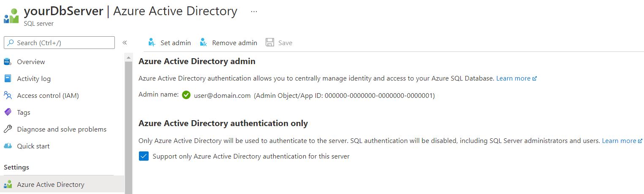Screen dimensions: 644x194
Task: Collapse the sidebar with the double chevron
Action: click(x=125, y=43)
